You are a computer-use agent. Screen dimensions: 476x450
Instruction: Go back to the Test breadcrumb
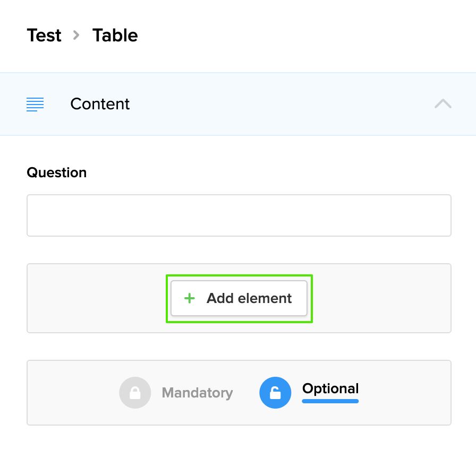(44, 36)
